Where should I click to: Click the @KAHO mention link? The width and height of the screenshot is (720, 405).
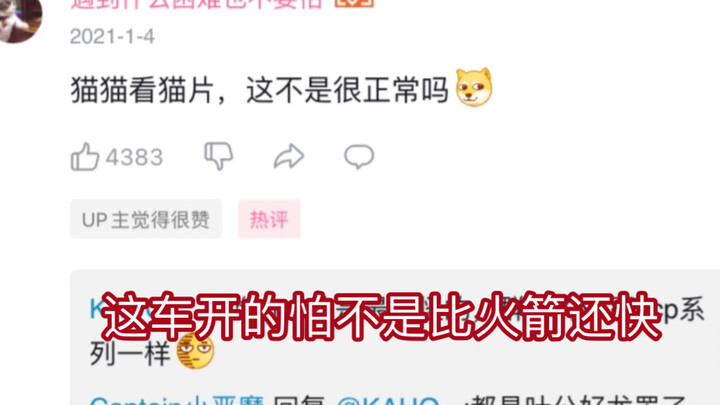point(388,400)
